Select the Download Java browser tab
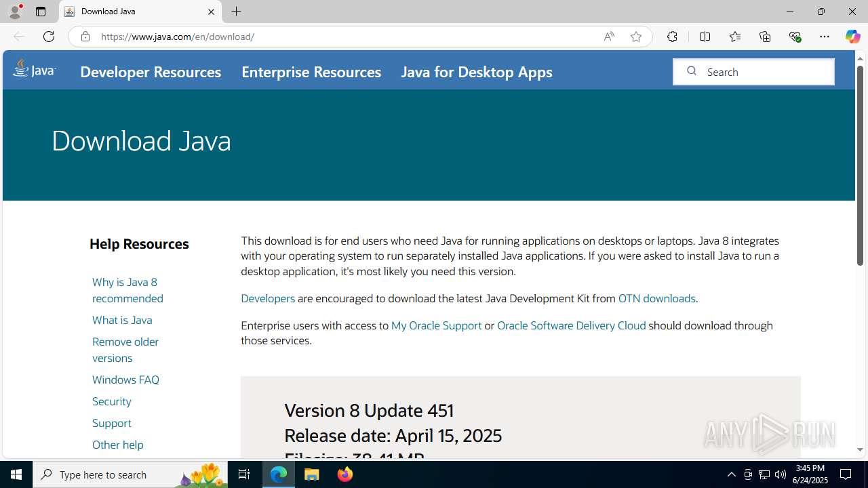The image size is (868, 488). (140, 12)
